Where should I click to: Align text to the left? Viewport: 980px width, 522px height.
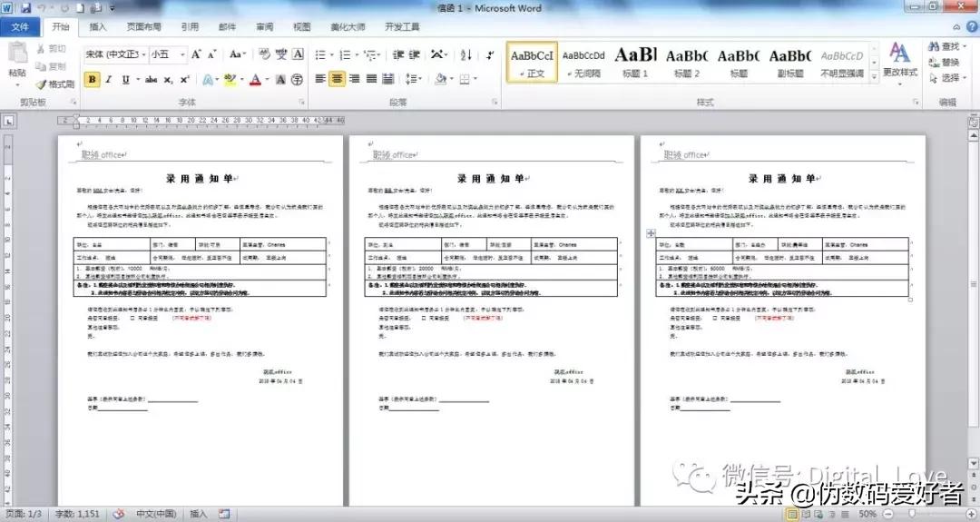tap(320, 79)
